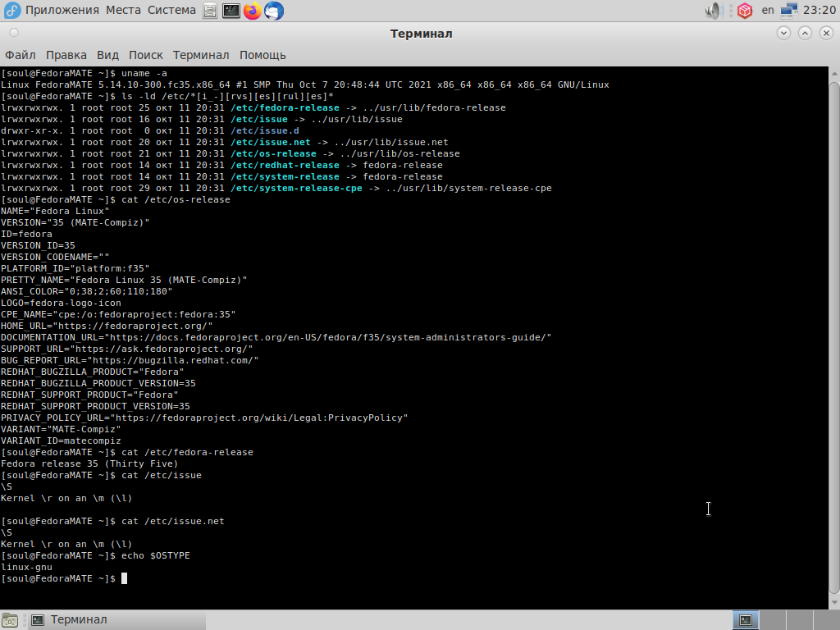Screen dimensions: 840x630
Task: Click the PLATFORM_ID="platform:f35" line
Action: (75, 268)
